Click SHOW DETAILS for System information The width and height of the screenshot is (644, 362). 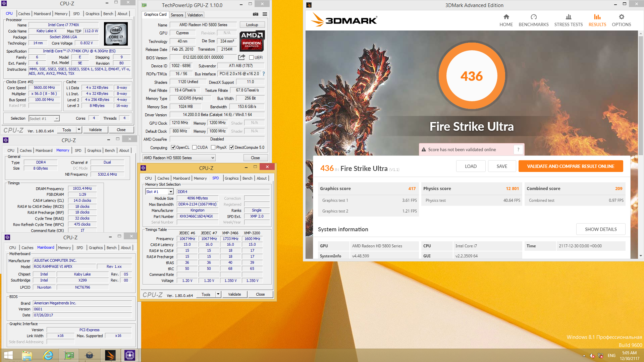[x=601, y=229]
